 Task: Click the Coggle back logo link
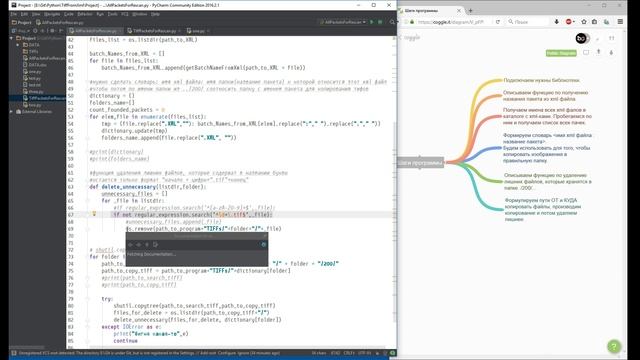point(409,38)
